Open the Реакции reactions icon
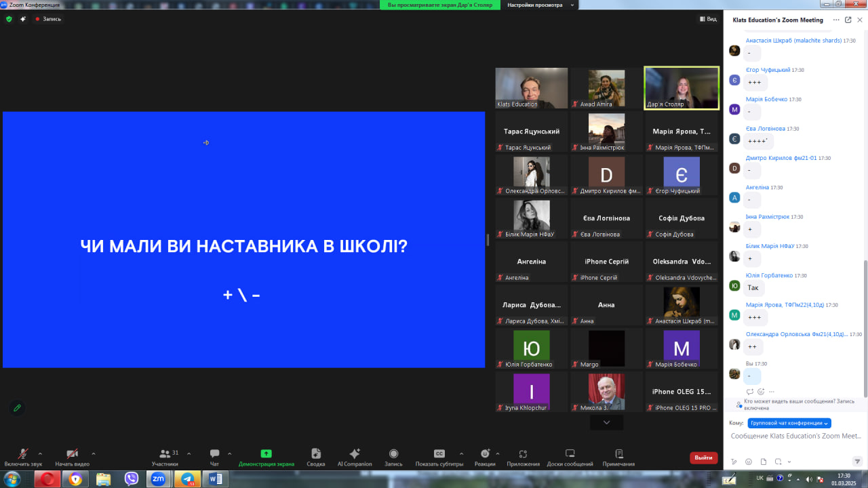The height and width of the screenshot is (488, 868). click(x=485, y=457)
